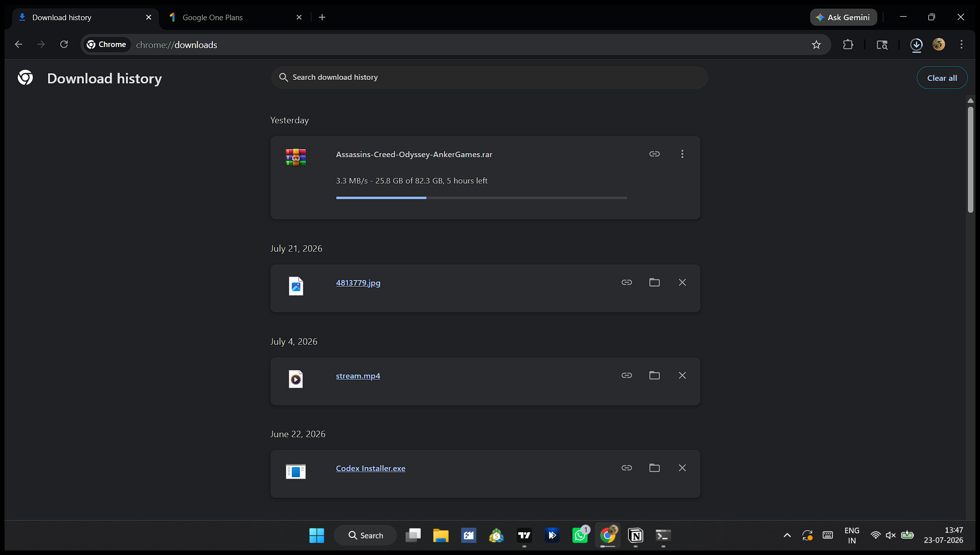Open the tab search icon in toolbar

[x=882, y=44]
